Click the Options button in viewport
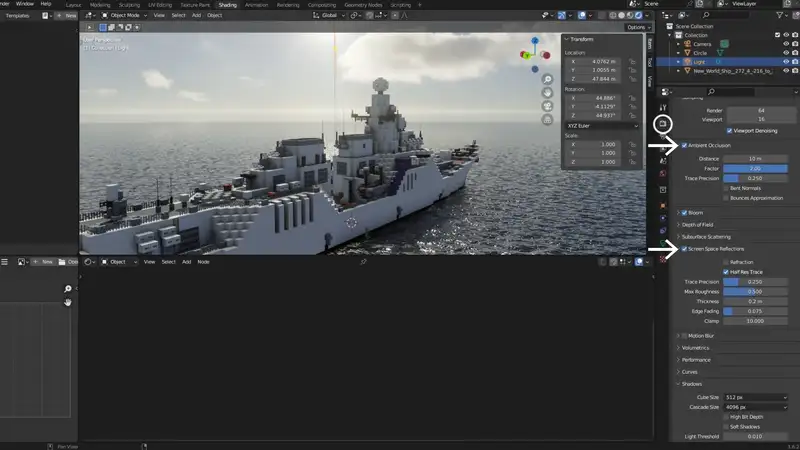This screenshot has width=800, height=450. pyautogui.click(x=636, y=27)
